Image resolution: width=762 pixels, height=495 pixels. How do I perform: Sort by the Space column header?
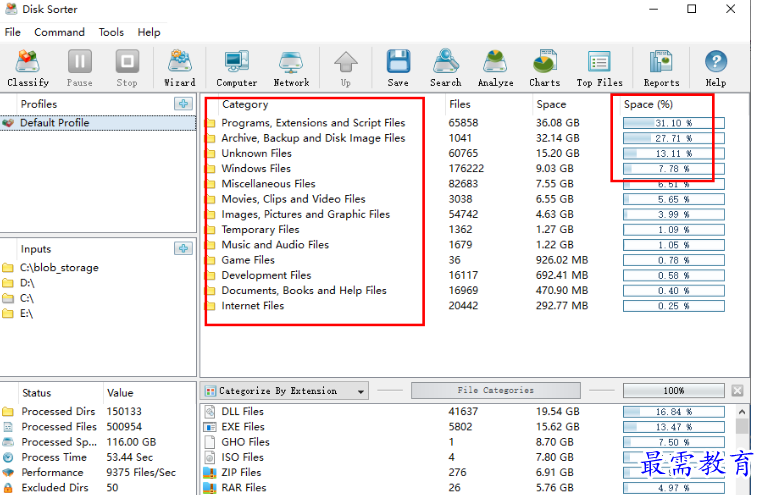click(x=551, y=104)
